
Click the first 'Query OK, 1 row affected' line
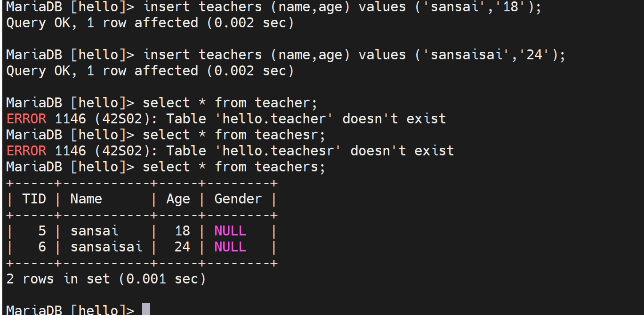coord(150,23)
